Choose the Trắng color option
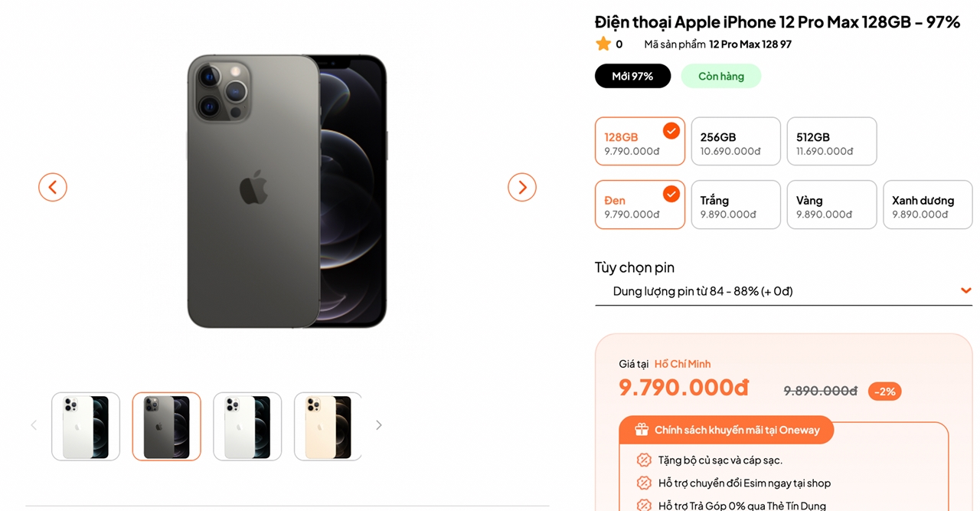Viewport: 980px width, 511px height. click(x=736, y=205)
